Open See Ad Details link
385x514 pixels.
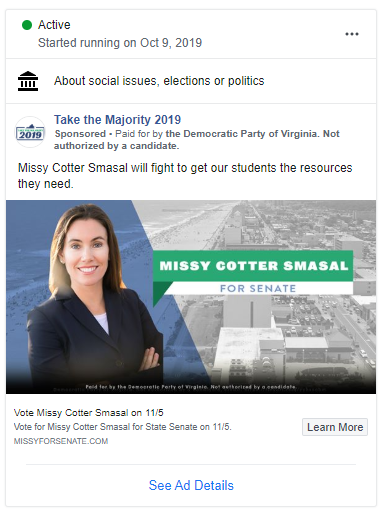pyautogui.click(x=191, y=485)
